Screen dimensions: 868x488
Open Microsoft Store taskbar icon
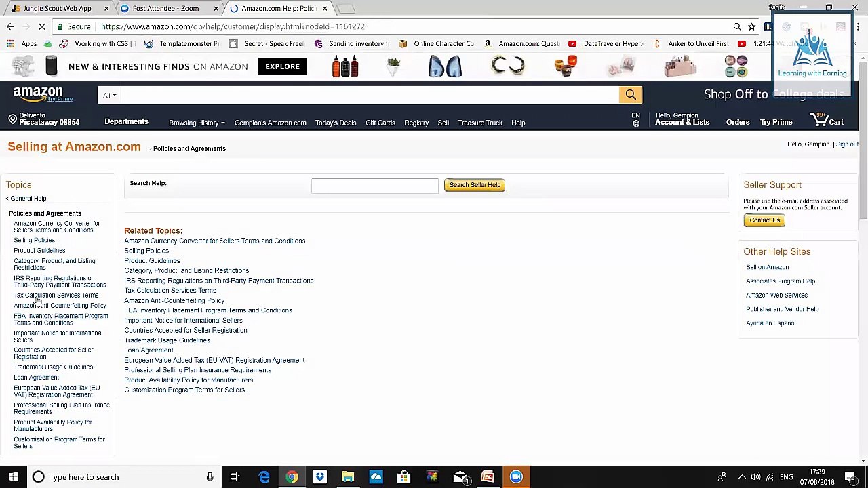403,477
